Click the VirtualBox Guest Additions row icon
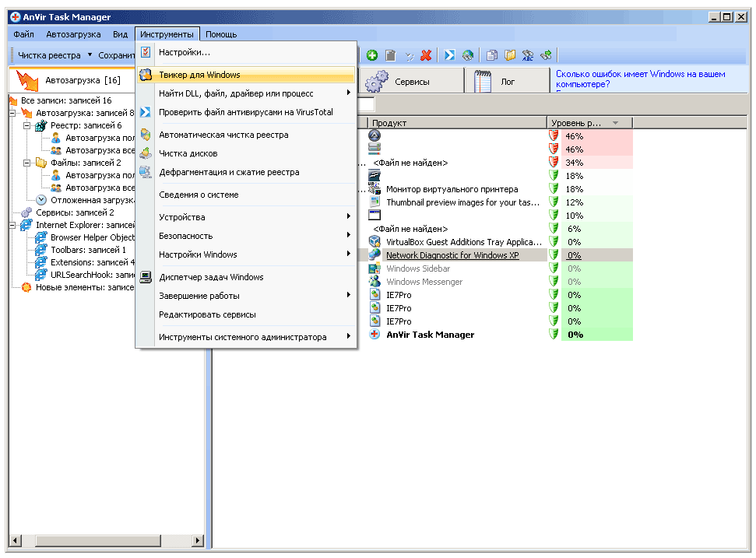 374,242
